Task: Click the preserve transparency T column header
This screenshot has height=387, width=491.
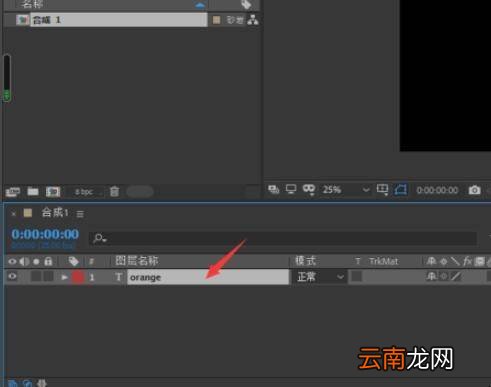Action: 358,261
